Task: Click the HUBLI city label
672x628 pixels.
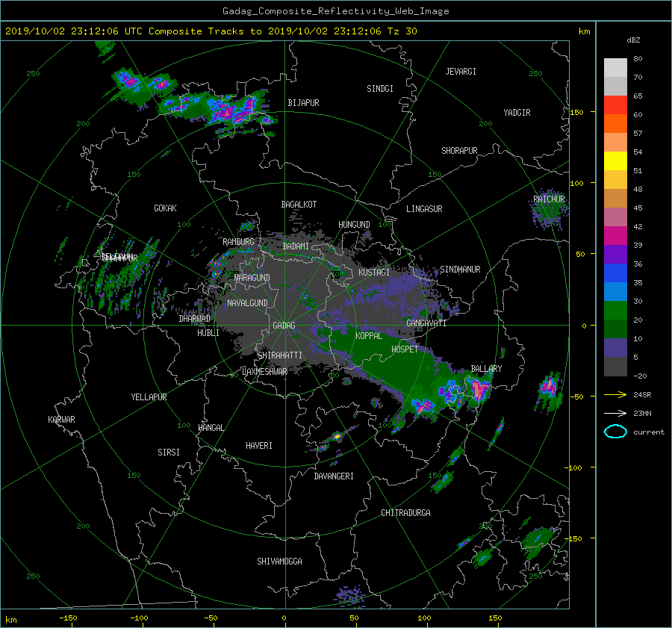Action: click(208, 333)
